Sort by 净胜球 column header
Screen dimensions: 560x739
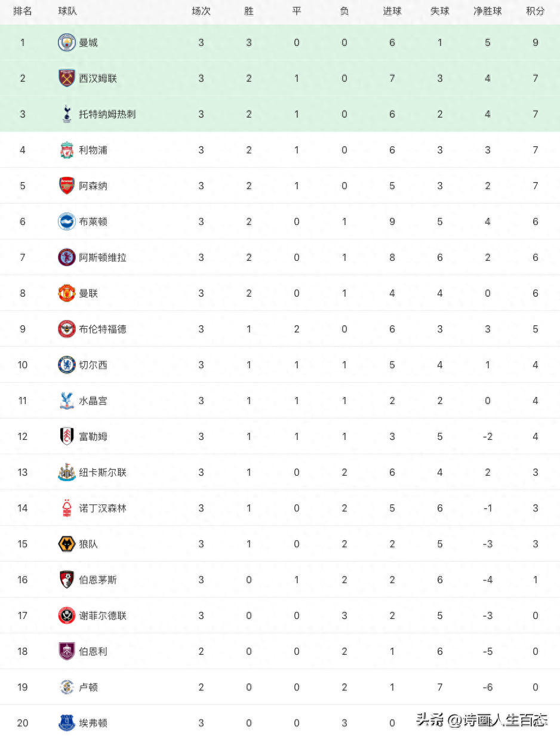click(487, 11)
